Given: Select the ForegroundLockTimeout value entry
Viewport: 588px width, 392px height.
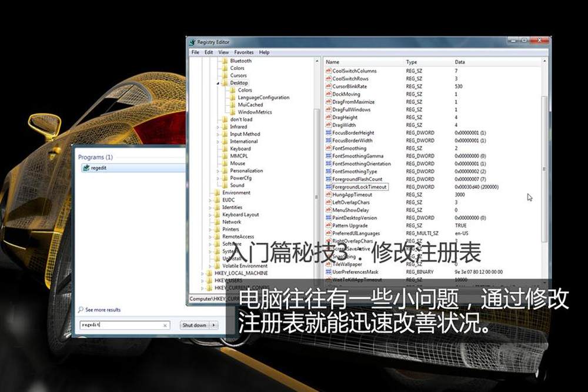Looking at the screenshot, I should [x=359, y=187].
